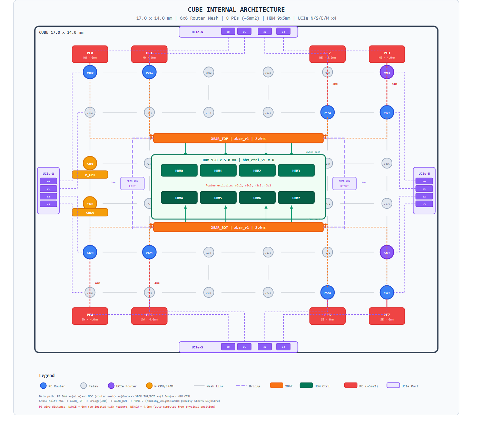The height and width of the screenshot is (448, 483).
Task: Click the UCIe Port legend swatch
Action: (393, 385)
